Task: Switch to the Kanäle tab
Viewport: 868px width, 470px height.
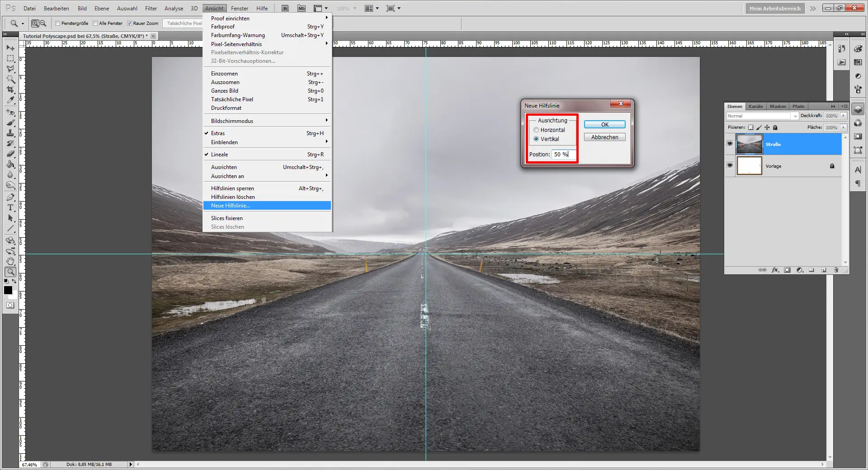Action: (755, 106)
